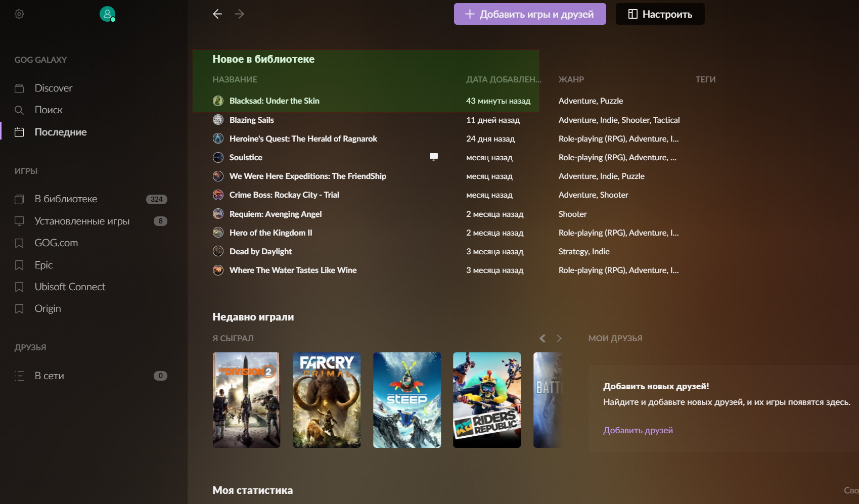
Task: Click the Where The Water Tastes Like Wine icon
Action: click(x=218, y=270)
